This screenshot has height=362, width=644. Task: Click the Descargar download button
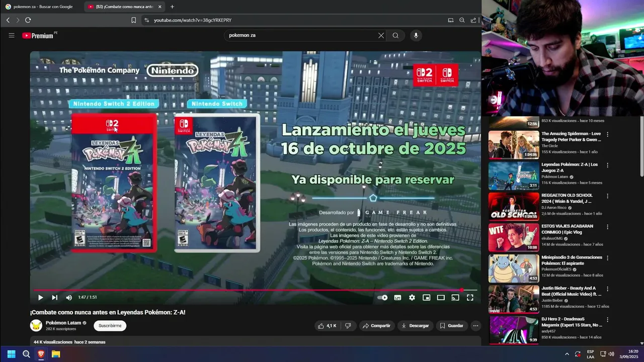[415, 326]
